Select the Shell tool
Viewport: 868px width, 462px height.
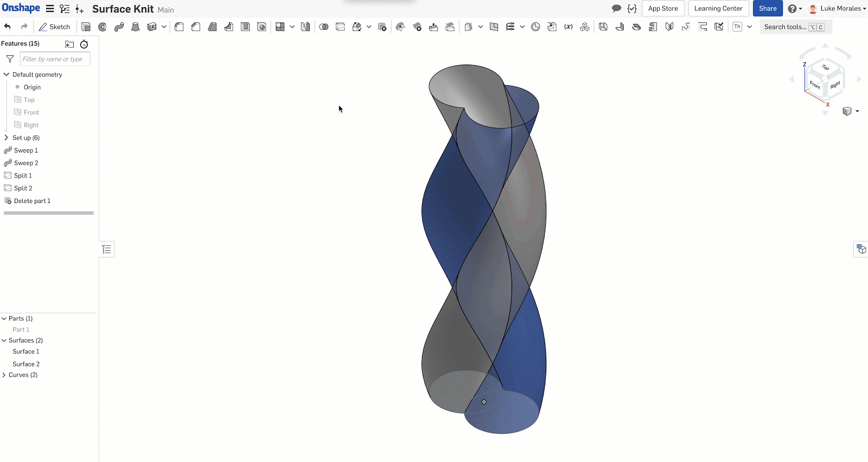point(245,27)
